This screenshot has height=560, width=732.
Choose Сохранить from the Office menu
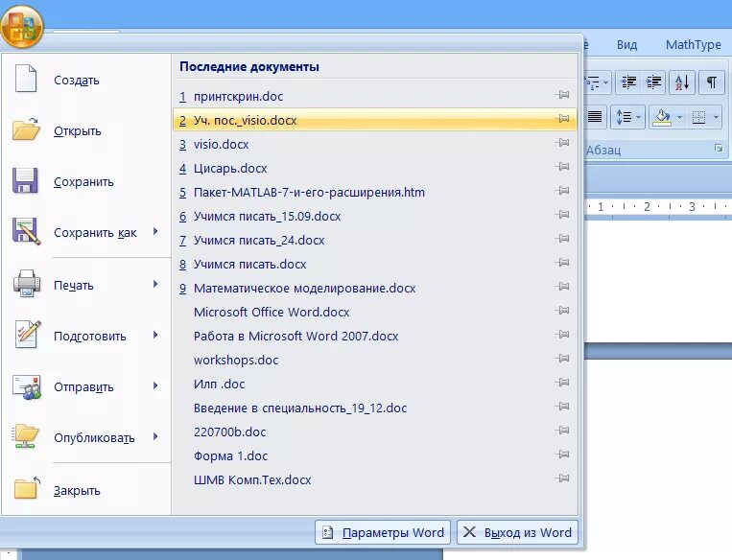click(85, 181)
